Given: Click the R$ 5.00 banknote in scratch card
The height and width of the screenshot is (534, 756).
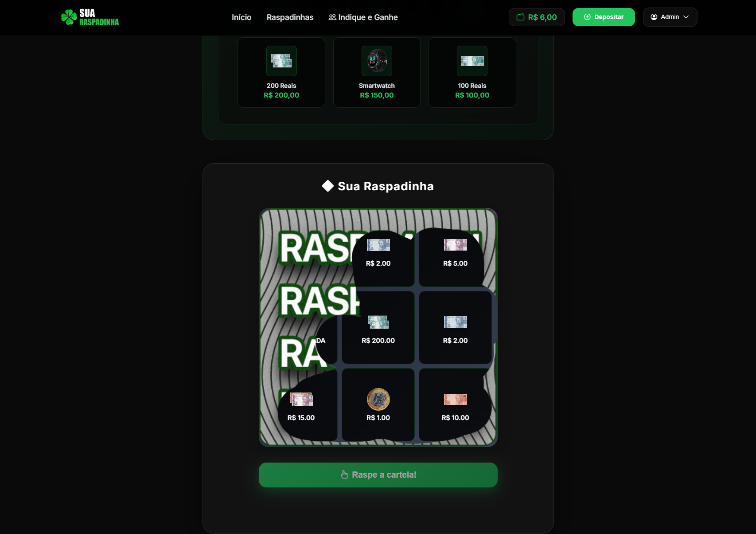Looking at the screenshot, I should tap(455, 245).
